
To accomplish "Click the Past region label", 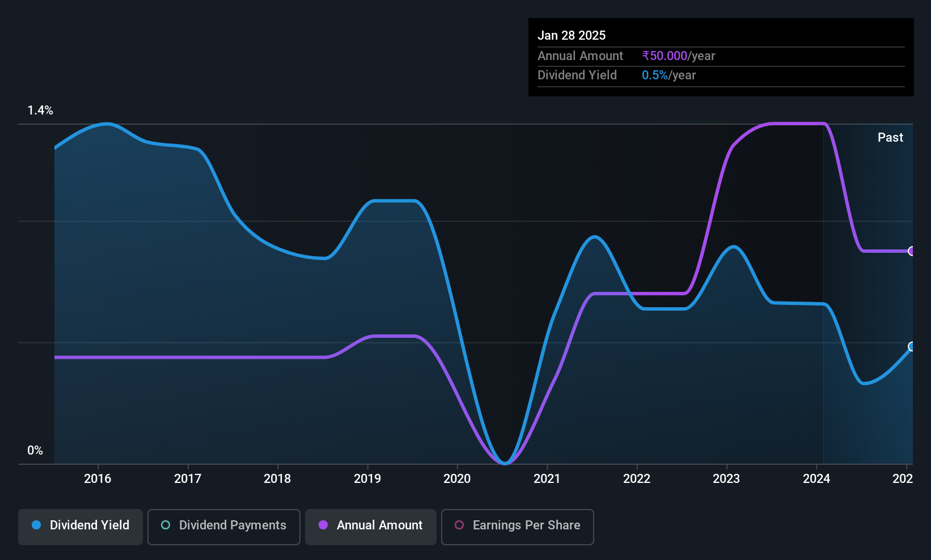I will click(x=890, y=137).
